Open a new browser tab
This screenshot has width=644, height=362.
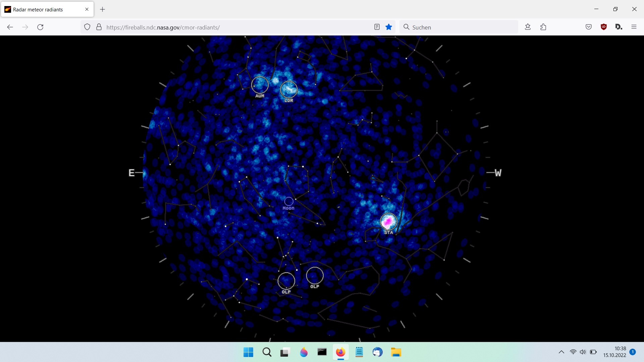coord(103,9)
